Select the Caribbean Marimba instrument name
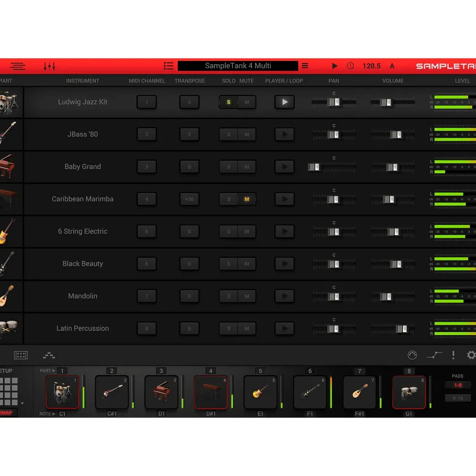The height and width of the screenshot is (476, 476). 83,199
